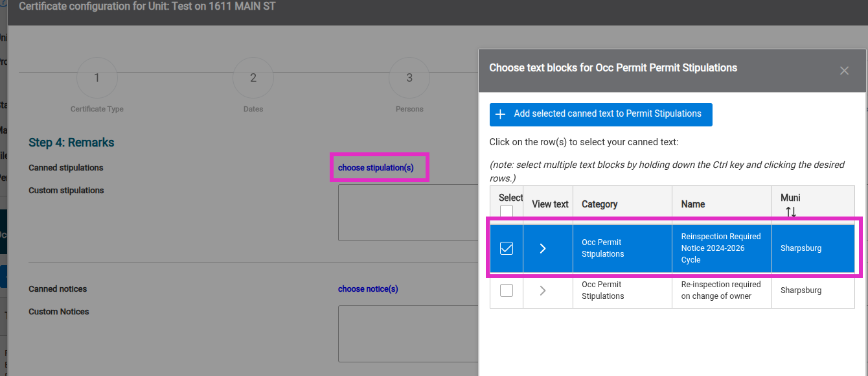Open the choose notice(s) link

coord(368,289)
